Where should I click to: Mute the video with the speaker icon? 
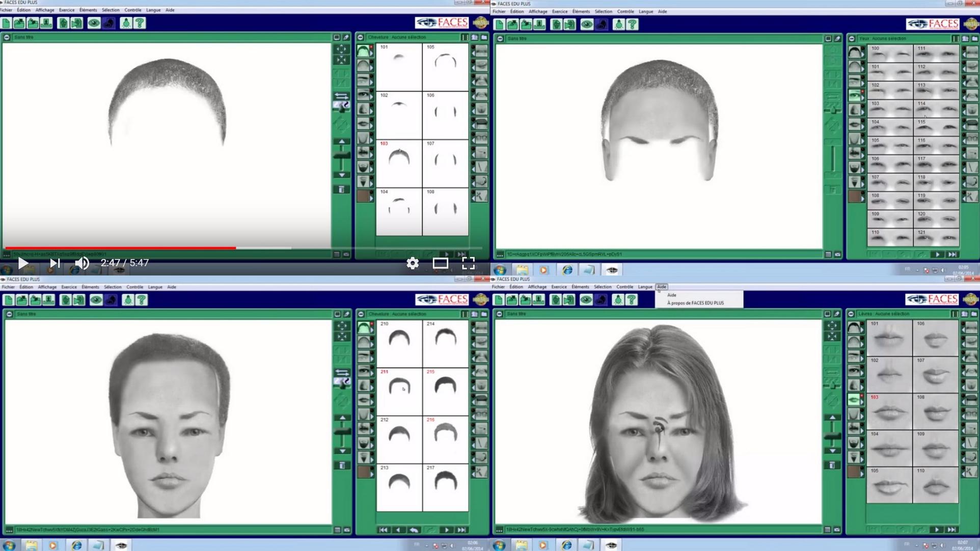[x=81, y=263]
